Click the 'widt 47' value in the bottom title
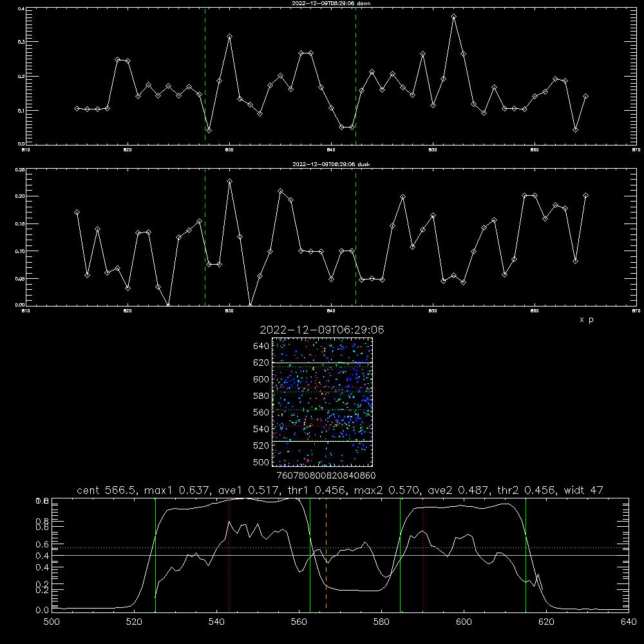The width and height of the screenshot is (644, 644). point(583,490)
